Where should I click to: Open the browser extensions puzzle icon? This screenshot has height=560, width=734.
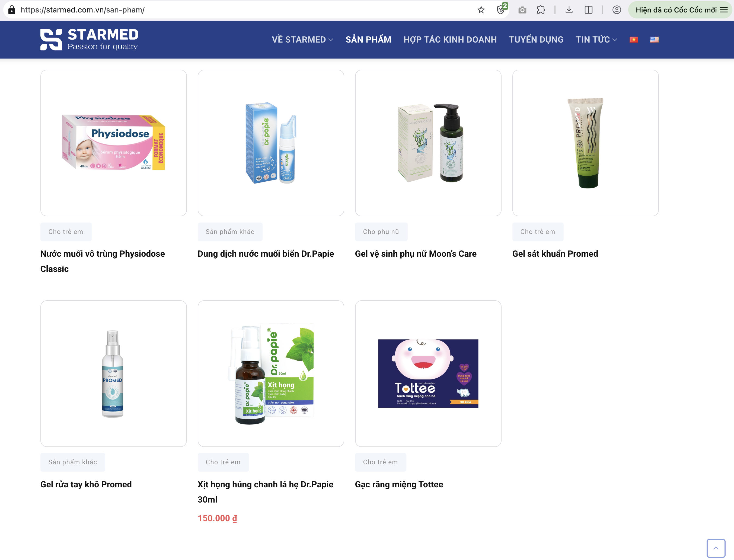click(541, 10)
